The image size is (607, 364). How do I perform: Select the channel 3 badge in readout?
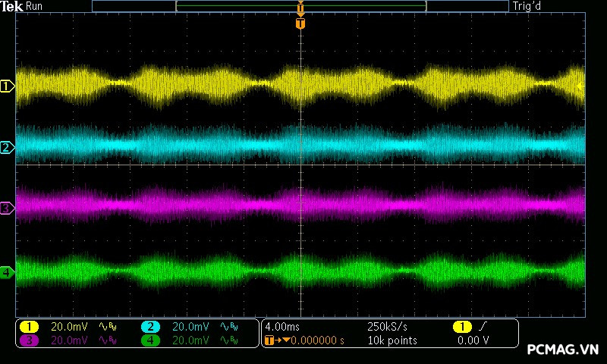click(x=29, y=340)
